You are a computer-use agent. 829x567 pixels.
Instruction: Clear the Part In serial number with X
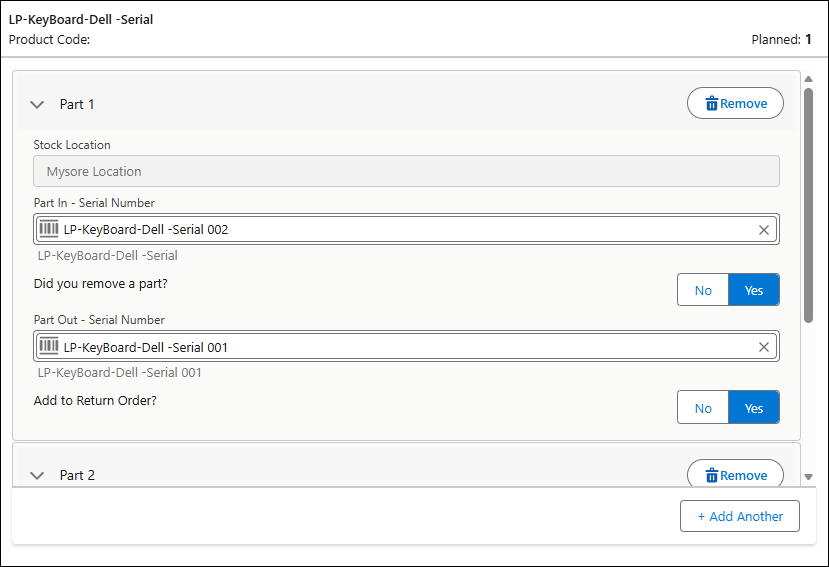pyautogui.click(x=763, y=230)
